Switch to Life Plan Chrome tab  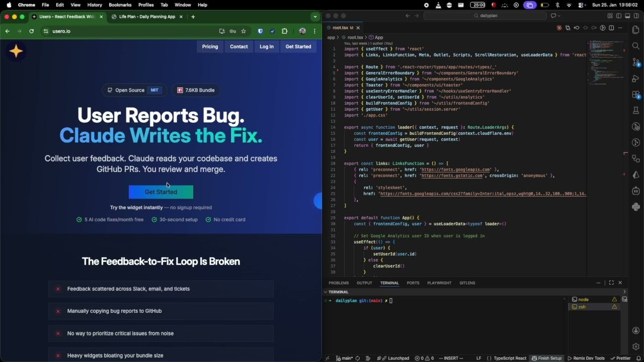coord(147,17)
